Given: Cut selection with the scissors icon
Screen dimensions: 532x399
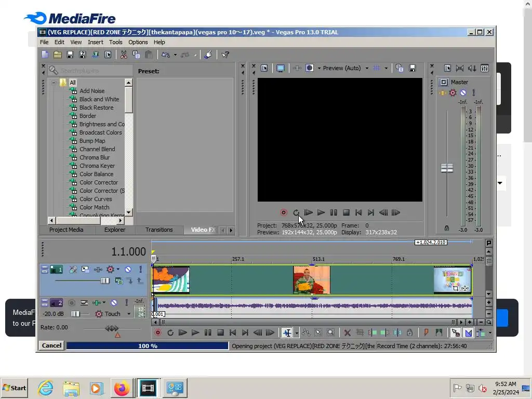Looking at the screenshot, I should coord(124,55).
